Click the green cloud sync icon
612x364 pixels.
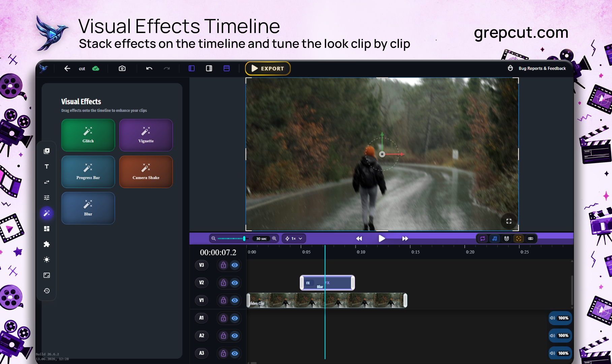[96, 68]
